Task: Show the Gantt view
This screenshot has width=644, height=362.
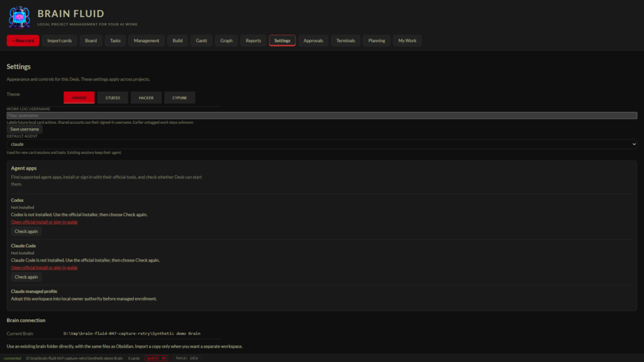Action: coord(201,41)
